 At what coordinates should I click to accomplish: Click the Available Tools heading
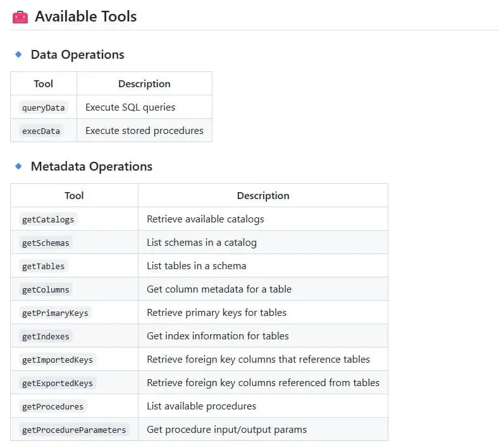[x=85, y=16]
